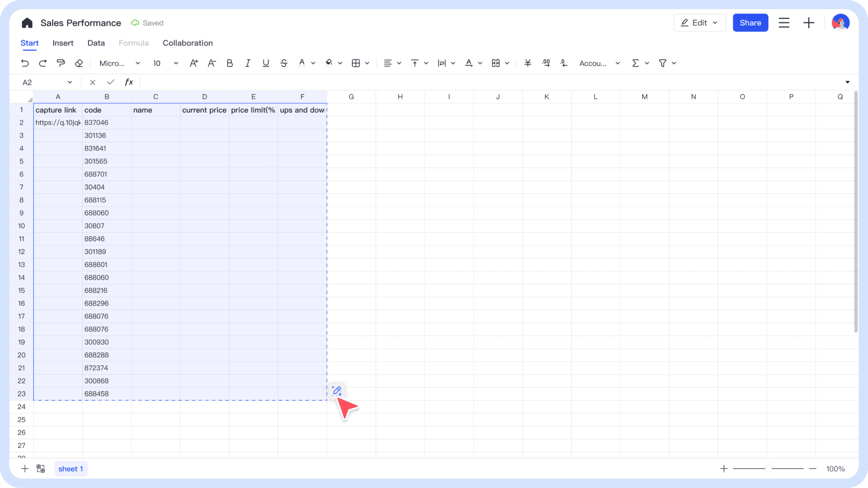Click the filter funnel icon
This screenshot has width=868, height=488.
(662, 63)
